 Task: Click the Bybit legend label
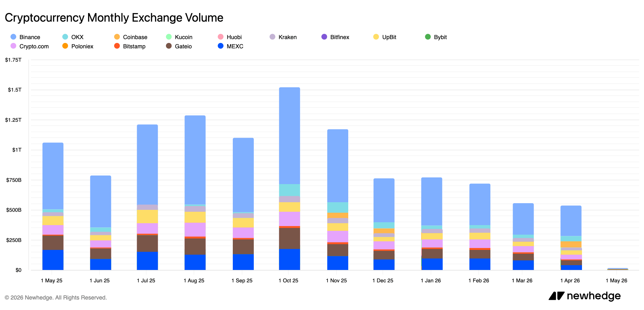click(440, 37)
